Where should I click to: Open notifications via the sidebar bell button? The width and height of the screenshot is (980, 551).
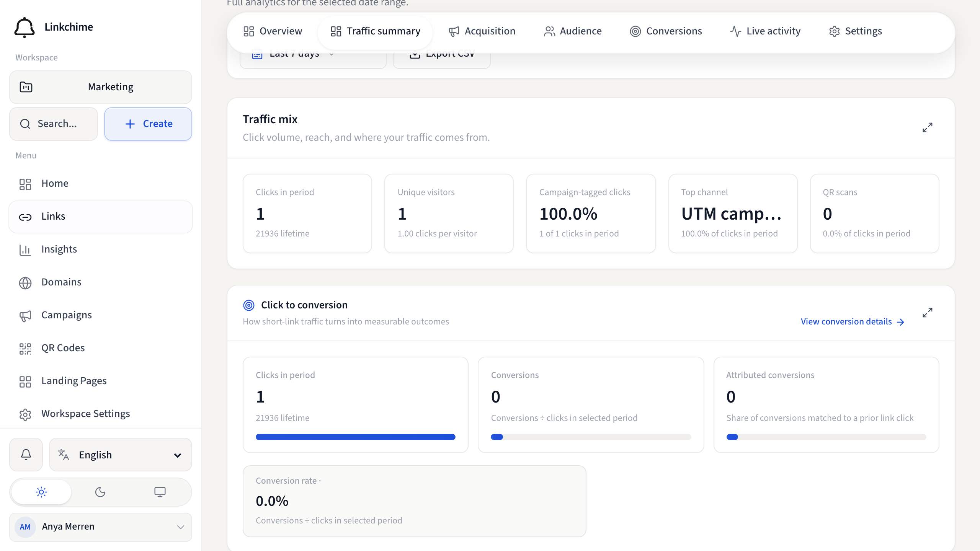click(26, 455)
